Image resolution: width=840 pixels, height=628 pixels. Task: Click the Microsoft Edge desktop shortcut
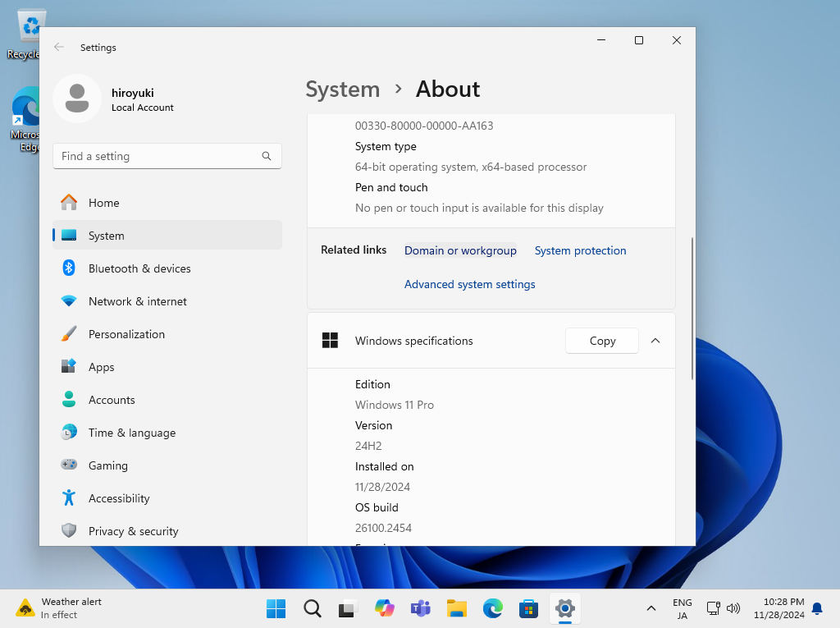tap(25, 120)
